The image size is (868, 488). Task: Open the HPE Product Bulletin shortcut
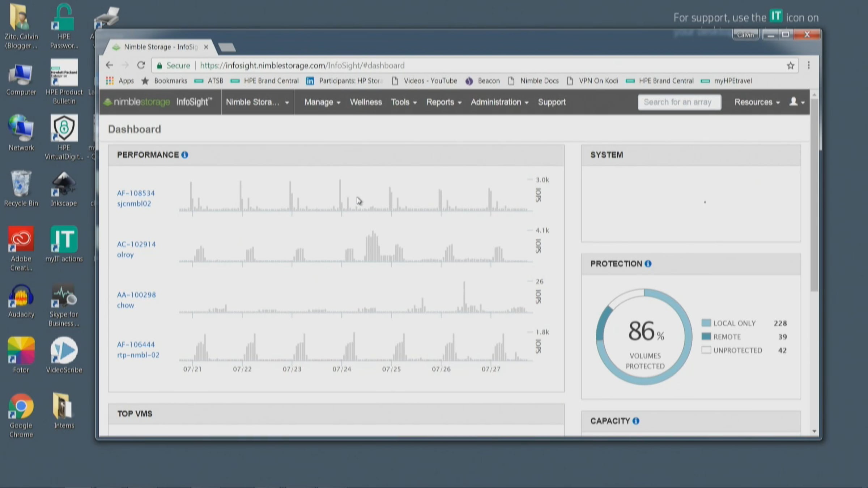point(64,82)
